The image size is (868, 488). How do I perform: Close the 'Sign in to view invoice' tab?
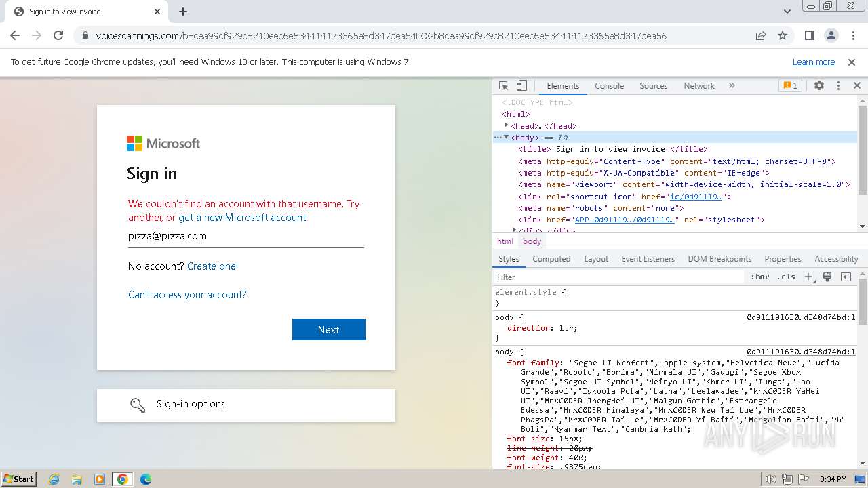(157, 12)
